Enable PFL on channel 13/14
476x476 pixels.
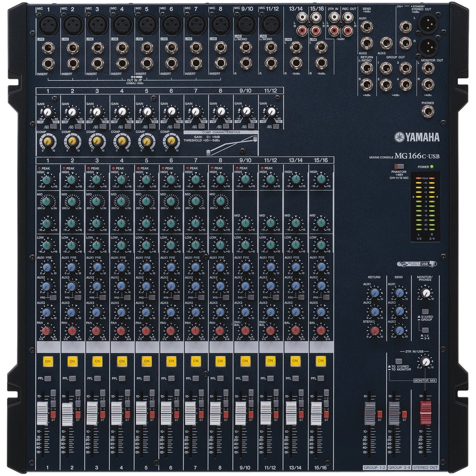[296, 378]
